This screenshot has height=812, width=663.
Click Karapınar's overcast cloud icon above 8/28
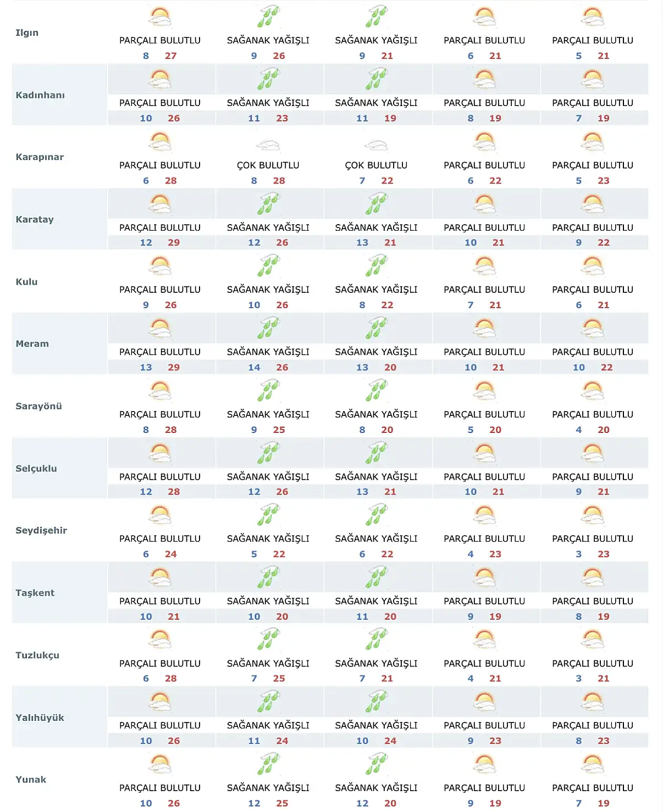[268, 146]
